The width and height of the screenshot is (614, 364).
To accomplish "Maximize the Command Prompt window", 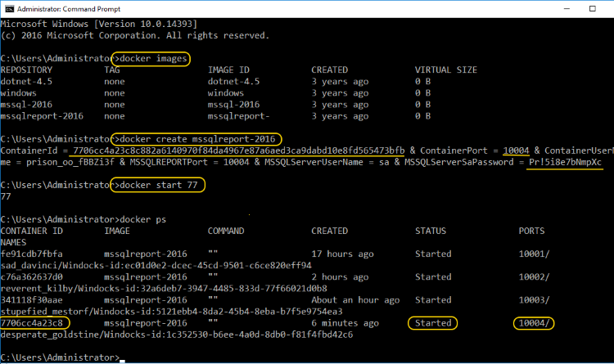I will coord(593,9).
